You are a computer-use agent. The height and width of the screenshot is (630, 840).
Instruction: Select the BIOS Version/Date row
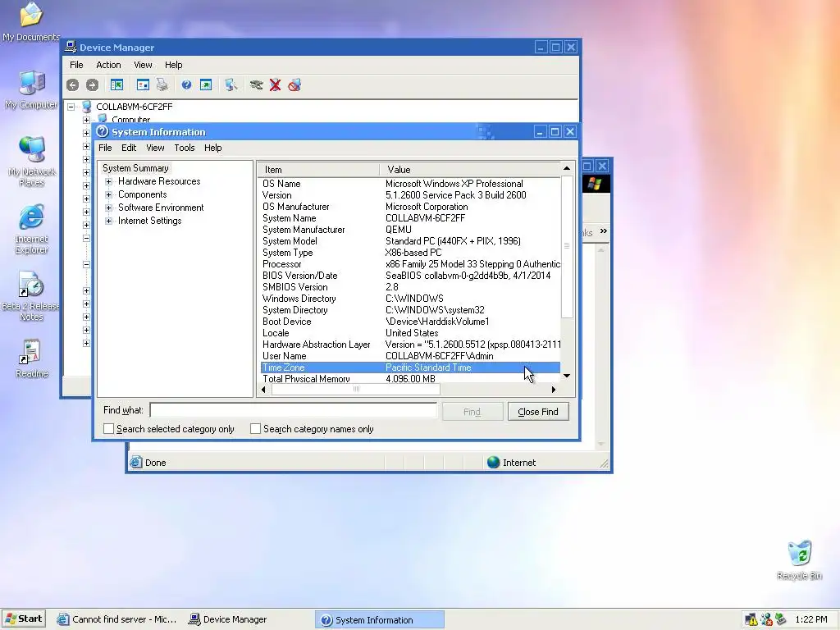point(410,276)
